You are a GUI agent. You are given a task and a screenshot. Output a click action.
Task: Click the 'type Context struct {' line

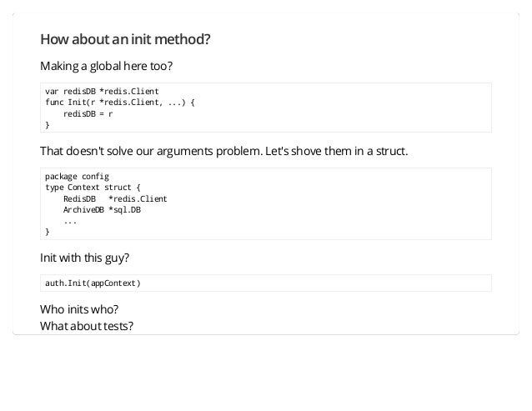pyautogui.click(x=93, y=188)
